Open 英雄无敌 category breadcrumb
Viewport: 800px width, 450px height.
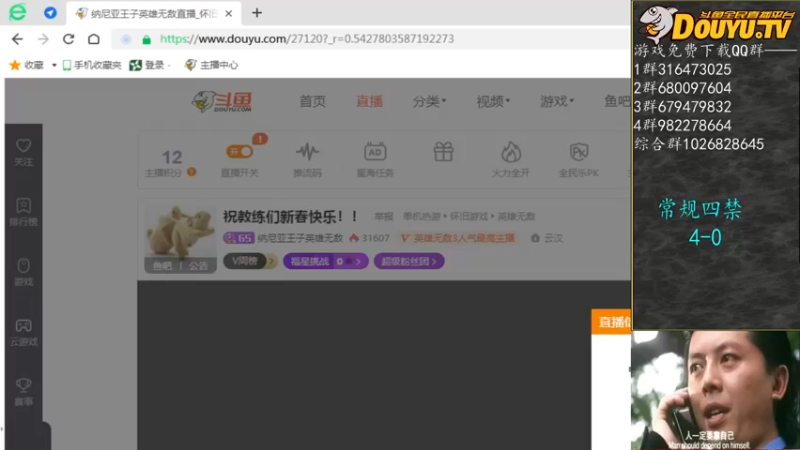coord(516,217)
